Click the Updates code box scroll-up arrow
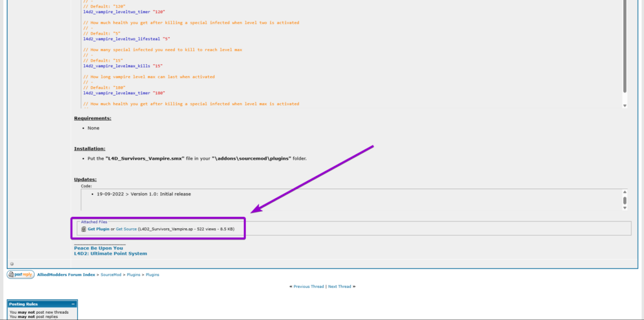This screenshot has width=644, height=320. 625,192
